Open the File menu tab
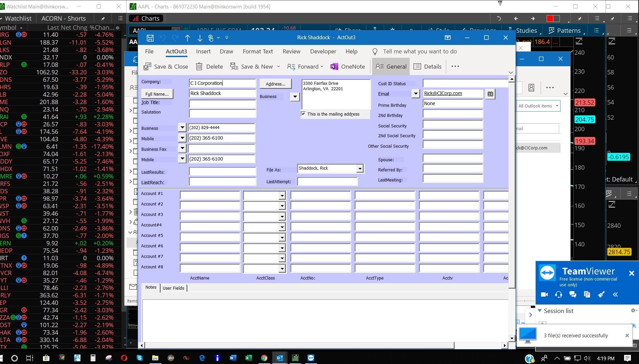Image resolution: width=639 pixels, height=364 pixels. coord(149,51)
